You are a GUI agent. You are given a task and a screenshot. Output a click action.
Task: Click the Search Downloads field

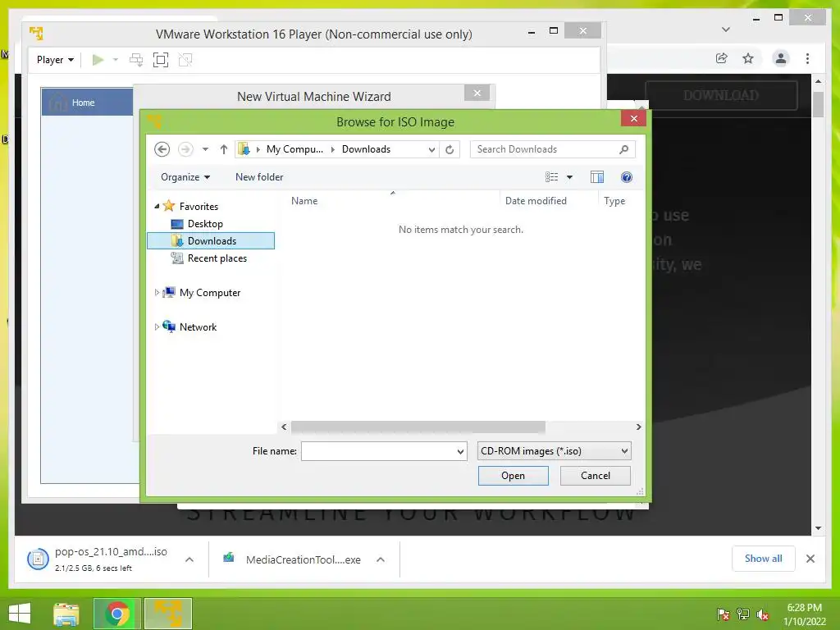(x=552, y=149)
